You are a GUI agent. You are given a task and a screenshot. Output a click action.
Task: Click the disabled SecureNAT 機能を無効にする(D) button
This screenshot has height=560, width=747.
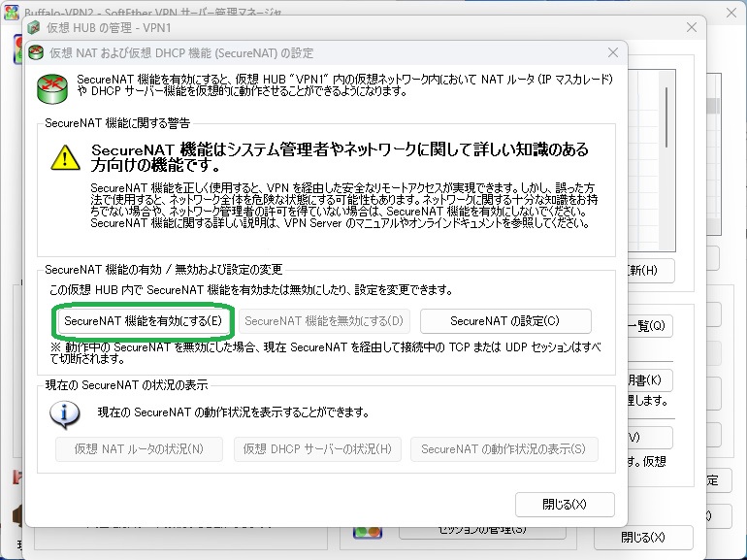click(324, 320)
